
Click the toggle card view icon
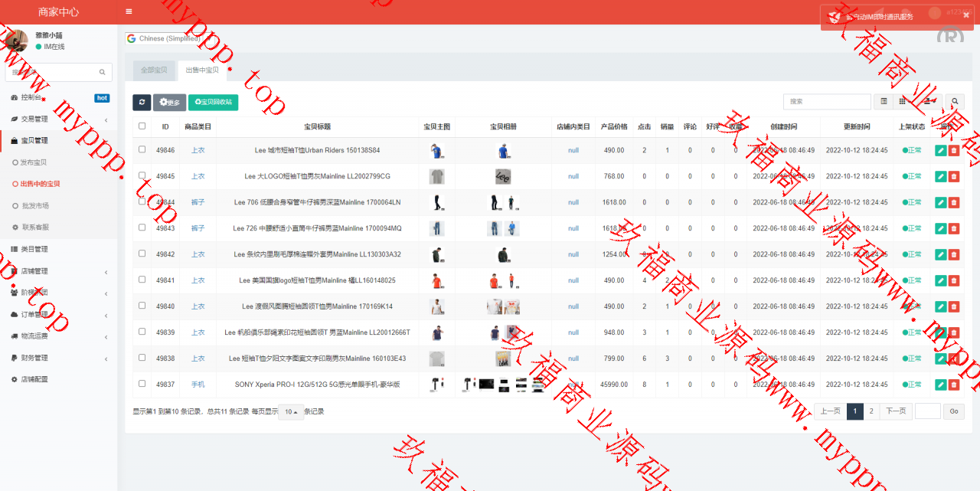884,102
